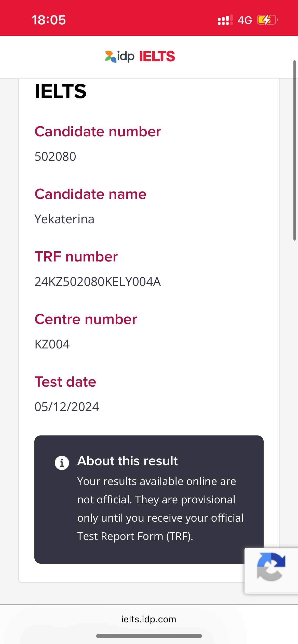The image size is (298, 644).
Task: Select TRF number 24KZ502080KELY004A
Action: click(98, 282)
